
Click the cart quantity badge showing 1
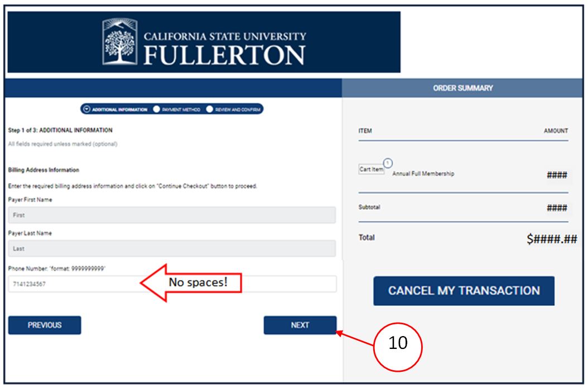pos(387,163)
